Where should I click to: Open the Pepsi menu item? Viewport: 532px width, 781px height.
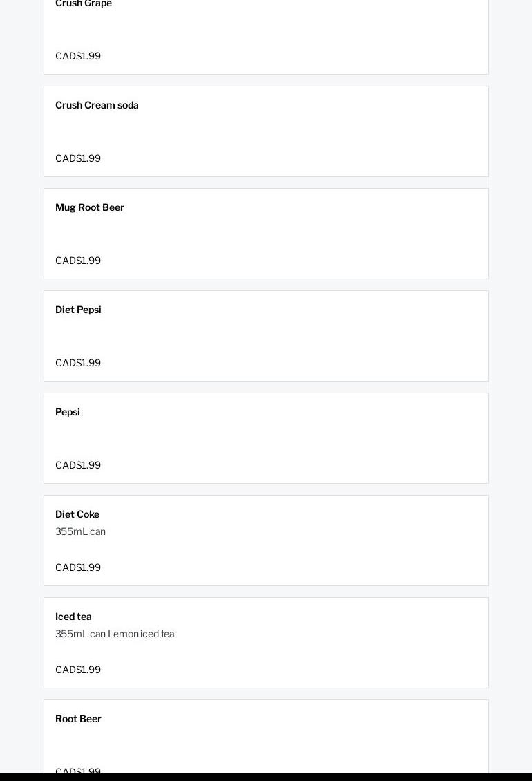[x=68, y=413]
